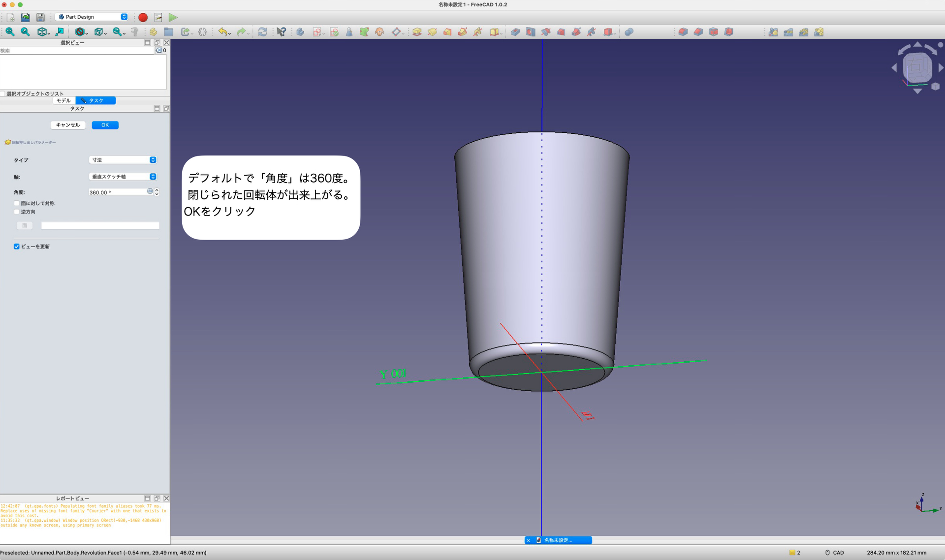
Task: Select the Fillet dressup tool
Action: click(x=683, y=31)
